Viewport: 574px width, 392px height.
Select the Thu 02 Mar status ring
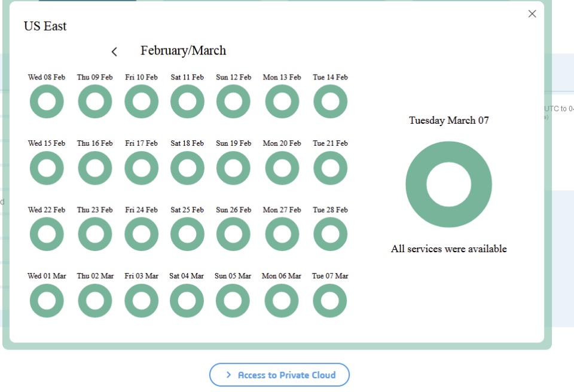tap(94, 301)
